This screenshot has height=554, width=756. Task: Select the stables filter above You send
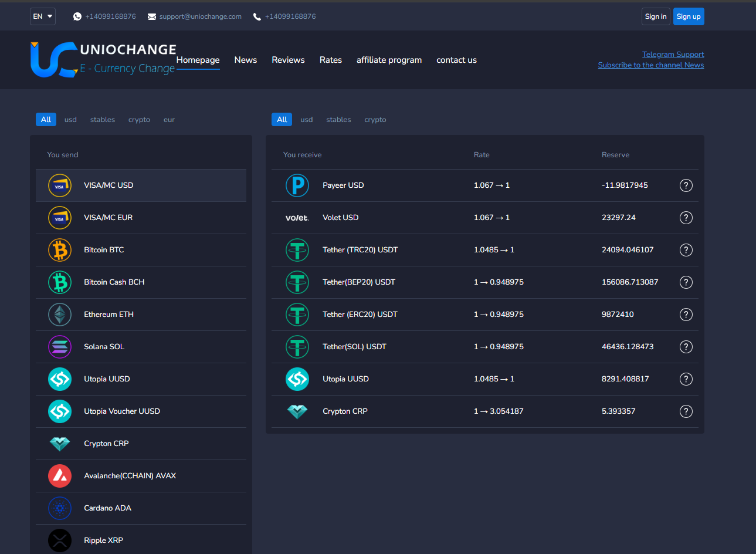point(103,120)
